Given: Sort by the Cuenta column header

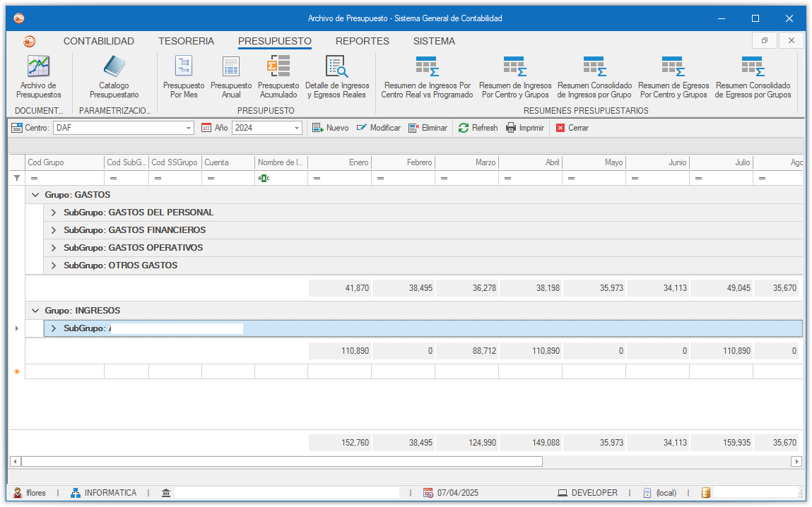Looking at the screenshot, I should click(228, 162).
